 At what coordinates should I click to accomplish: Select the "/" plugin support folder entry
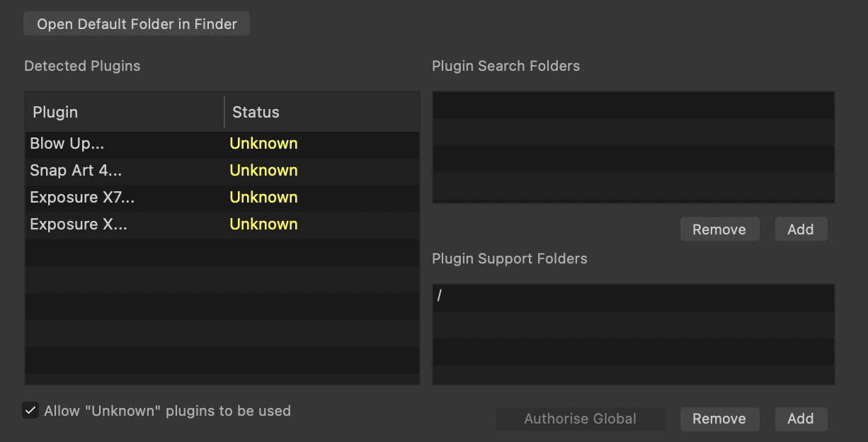(633, 297)
